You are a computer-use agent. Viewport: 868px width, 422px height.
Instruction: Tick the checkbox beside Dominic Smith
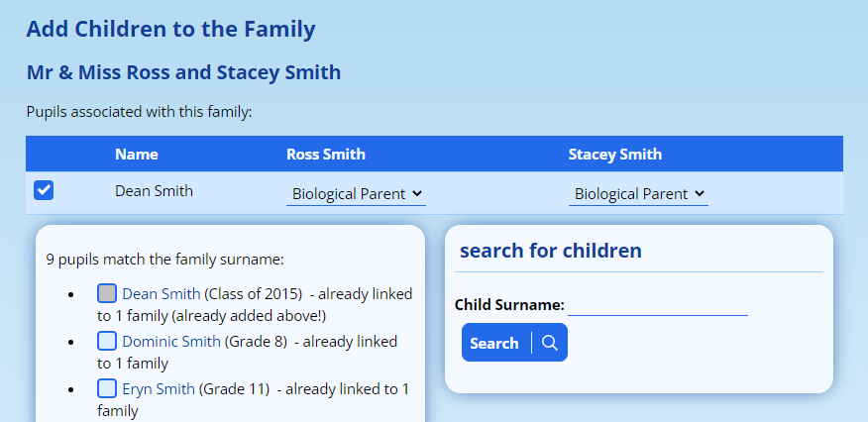point(107,341)
